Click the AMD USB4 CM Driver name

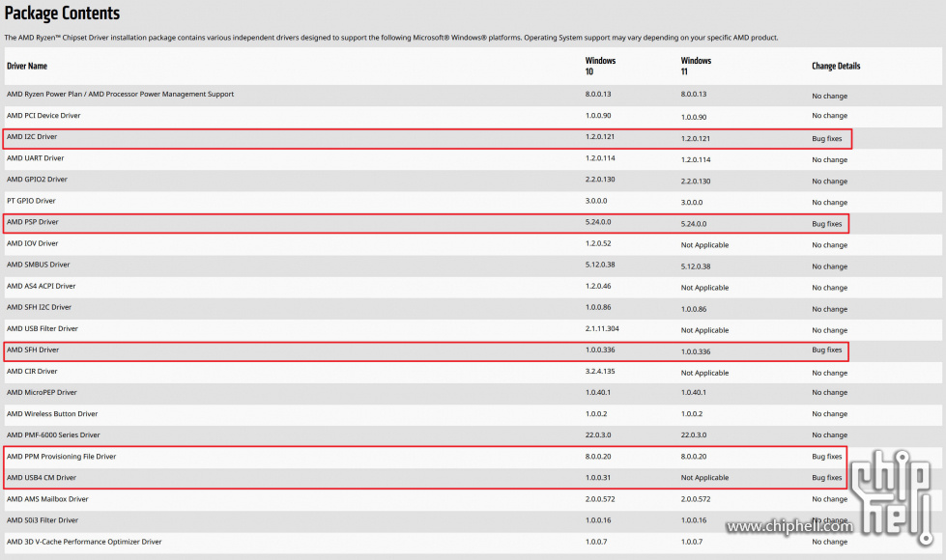click(42, 477)
